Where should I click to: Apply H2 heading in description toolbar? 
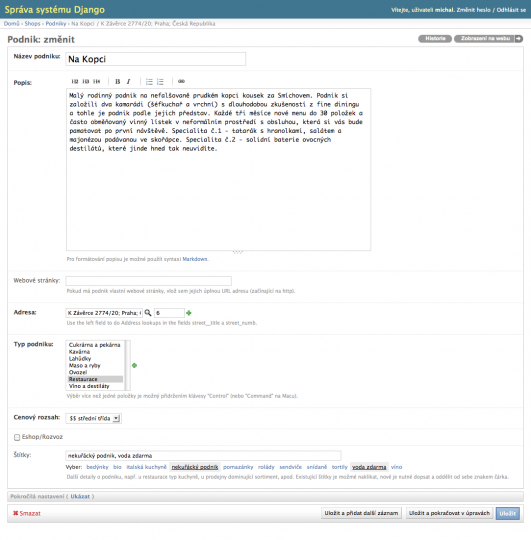[75, 82]
